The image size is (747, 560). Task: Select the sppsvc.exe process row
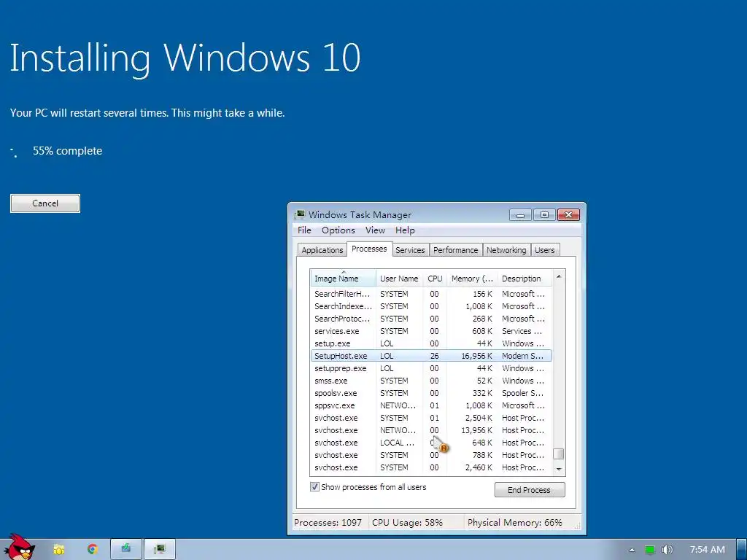coord(431,405)
